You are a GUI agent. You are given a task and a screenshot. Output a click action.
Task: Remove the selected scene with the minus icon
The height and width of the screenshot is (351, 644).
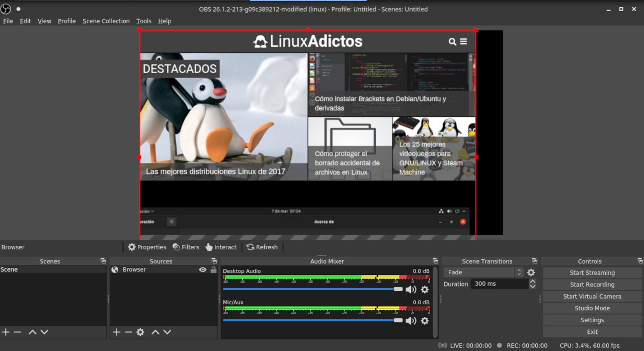pos(18,332)
